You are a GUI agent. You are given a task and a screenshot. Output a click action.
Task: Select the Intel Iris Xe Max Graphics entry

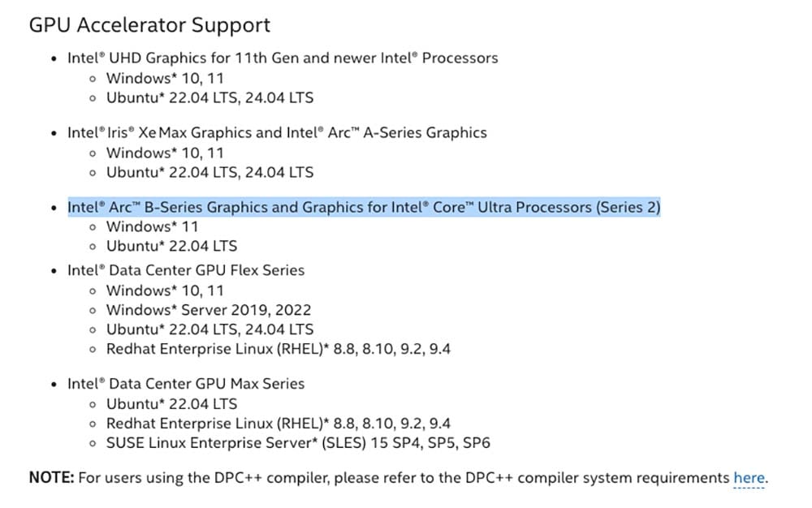click(x=277, y=132)
